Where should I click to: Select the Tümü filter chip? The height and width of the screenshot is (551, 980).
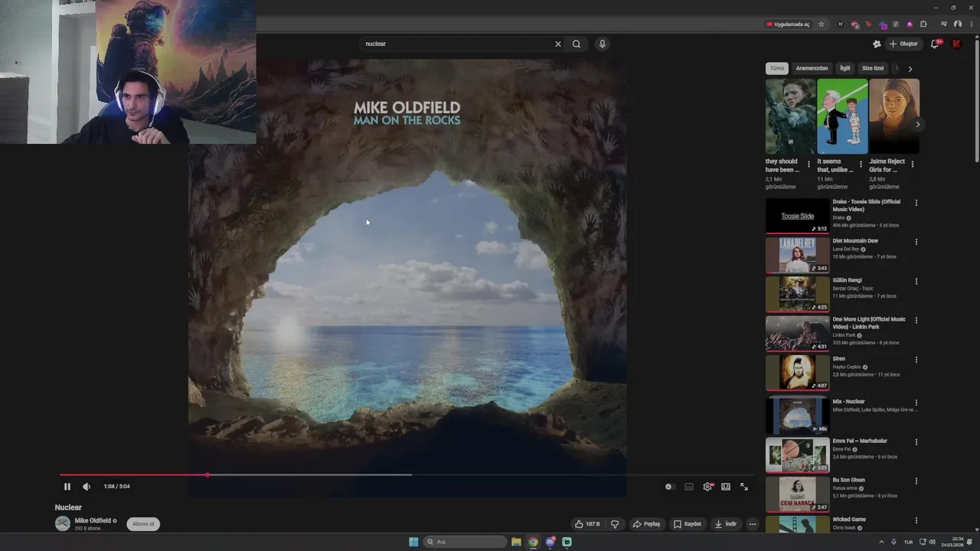pos(777,68)
